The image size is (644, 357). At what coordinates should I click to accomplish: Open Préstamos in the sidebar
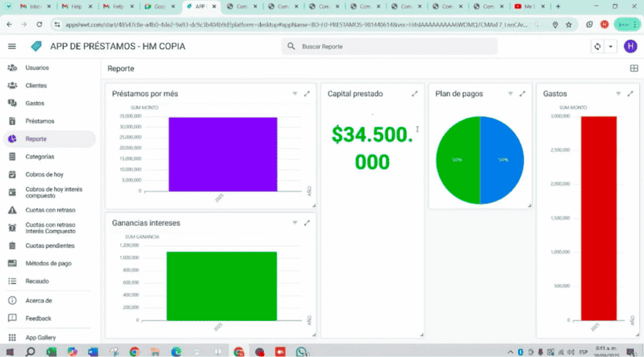(x=49, y=121)
